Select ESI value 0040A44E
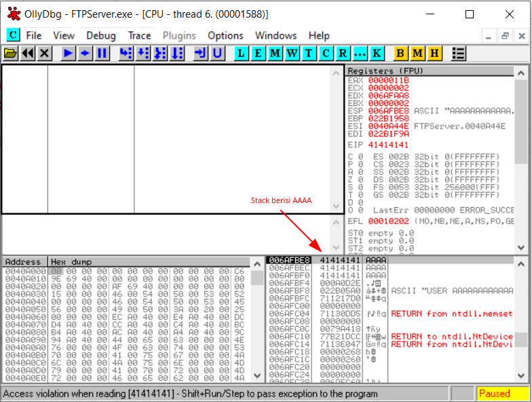Screen dimensions: 532x402 coord(388,126)
